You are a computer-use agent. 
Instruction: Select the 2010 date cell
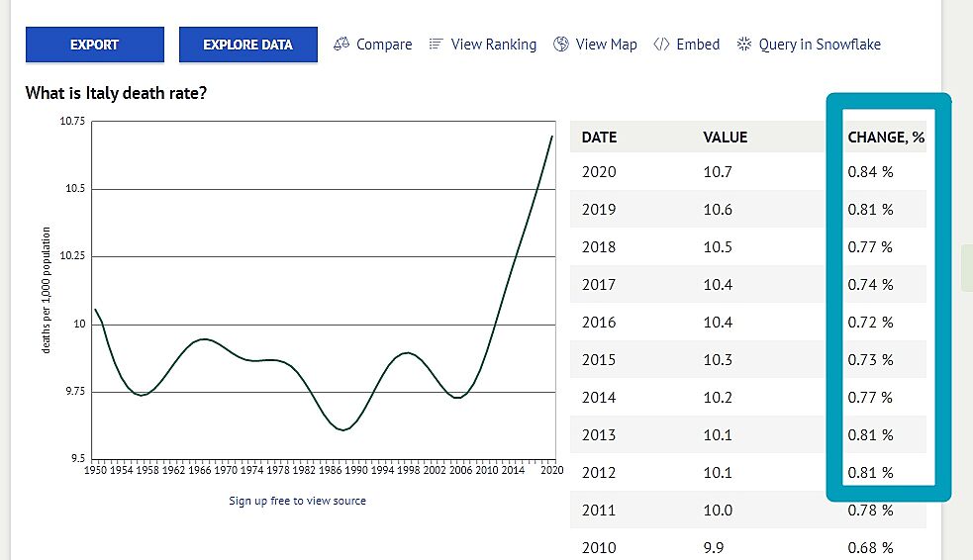pyautogui.click(x=599, y=548)
